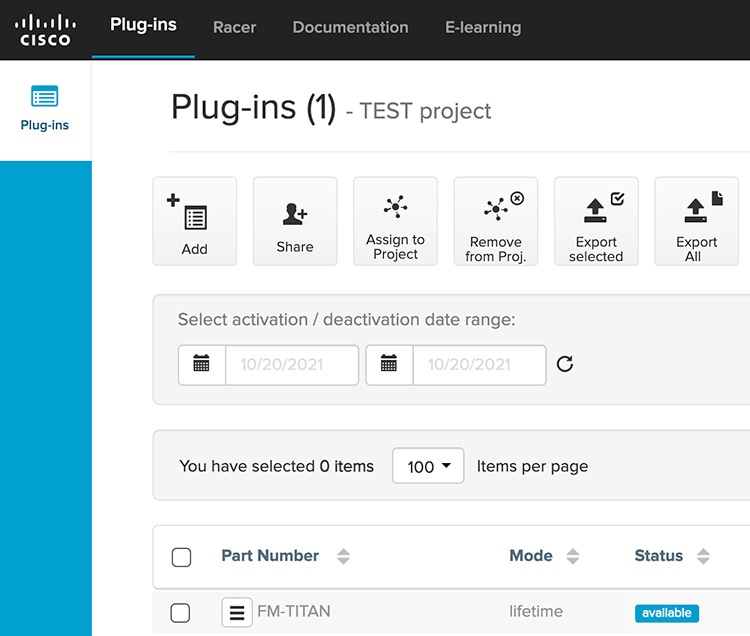Open the FM-TITAN row menu icon

pos(237,612)
